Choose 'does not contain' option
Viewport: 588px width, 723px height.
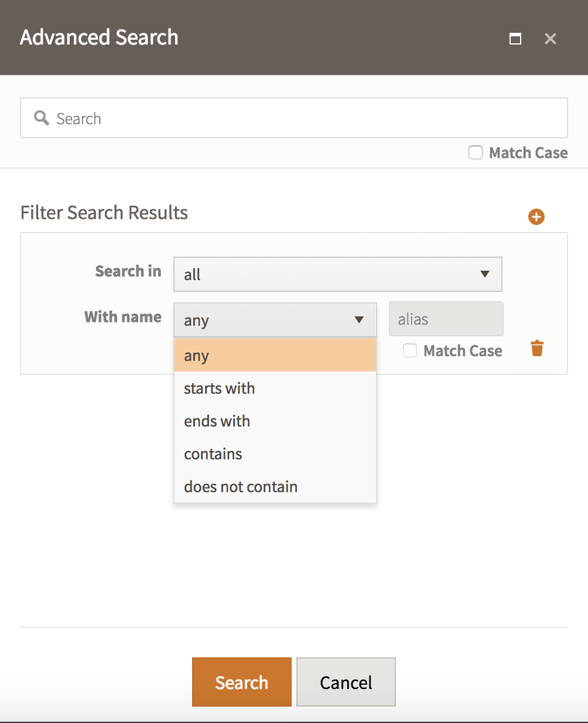pos(275,487)
